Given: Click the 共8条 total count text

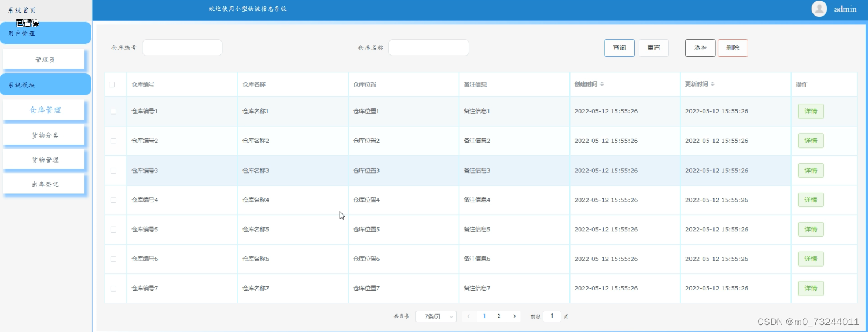Looking at the screenshot, I should click(402, 316).
